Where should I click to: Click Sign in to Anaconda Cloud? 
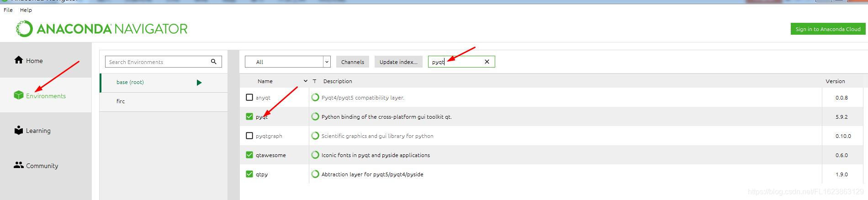(828, 29)
